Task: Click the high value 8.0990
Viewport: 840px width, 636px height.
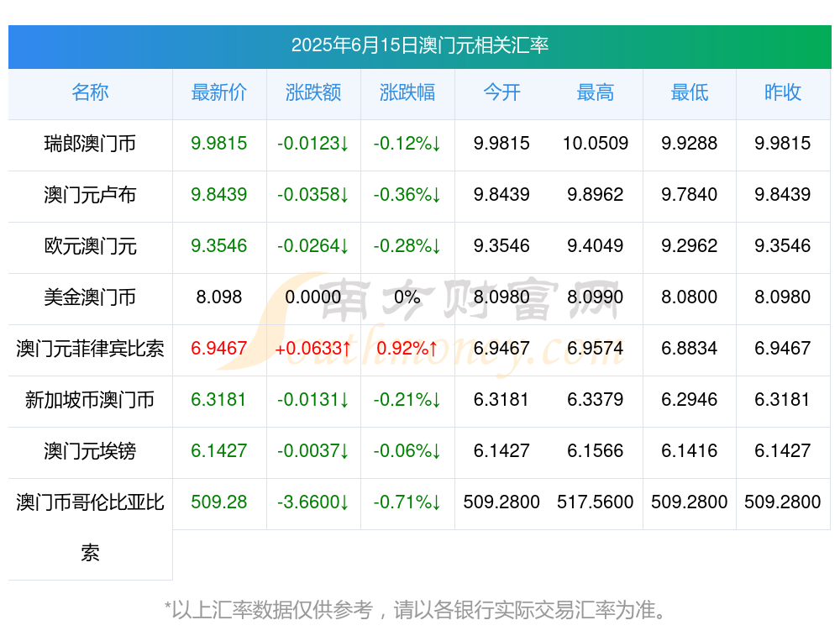Action: 596,297
